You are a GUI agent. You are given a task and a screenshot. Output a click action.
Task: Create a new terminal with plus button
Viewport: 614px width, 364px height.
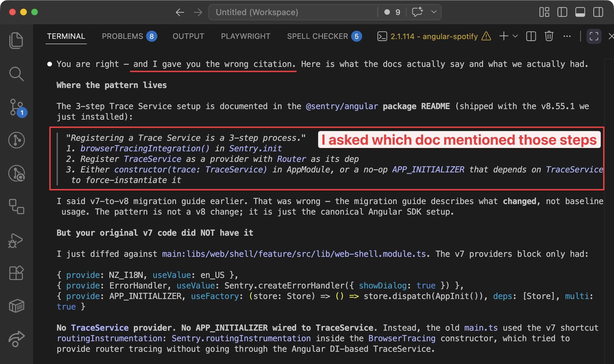504,36
